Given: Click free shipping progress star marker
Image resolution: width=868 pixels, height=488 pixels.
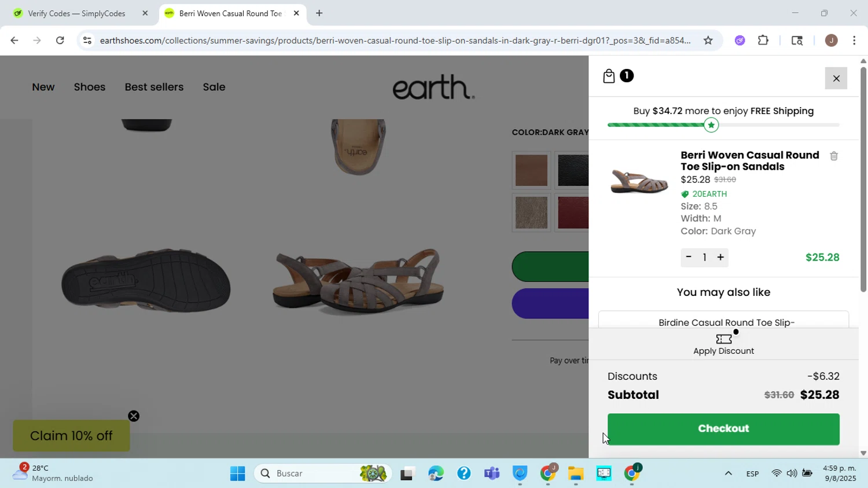Looking at the screenshot, I should click(x=711, y=125).
